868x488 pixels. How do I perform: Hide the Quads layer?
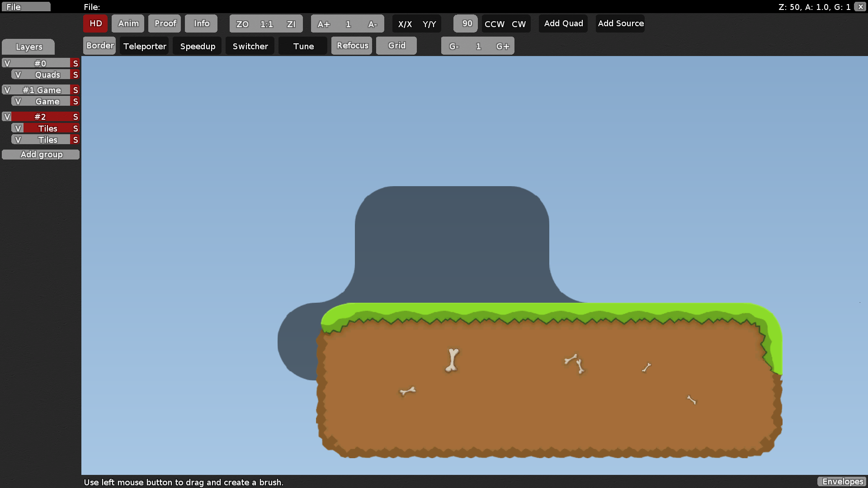pyautogui.click(x=18, y=75)
